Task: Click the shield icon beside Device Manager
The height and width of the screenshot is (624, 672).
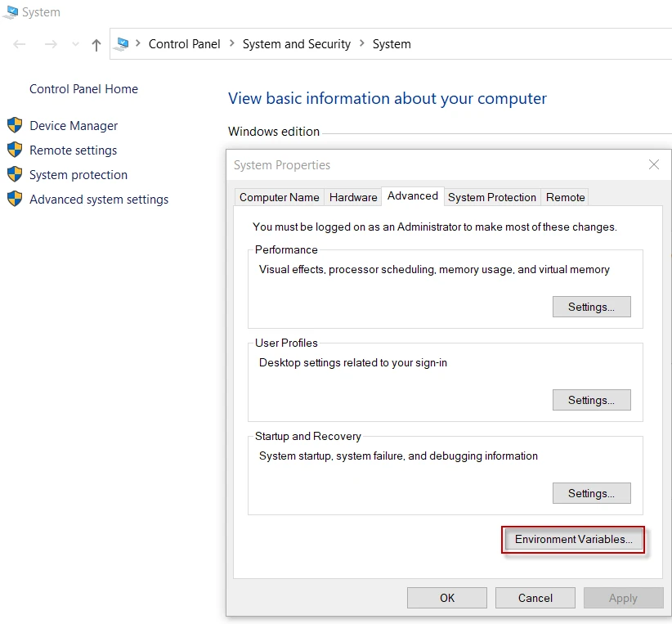Action: coord(15,125)
